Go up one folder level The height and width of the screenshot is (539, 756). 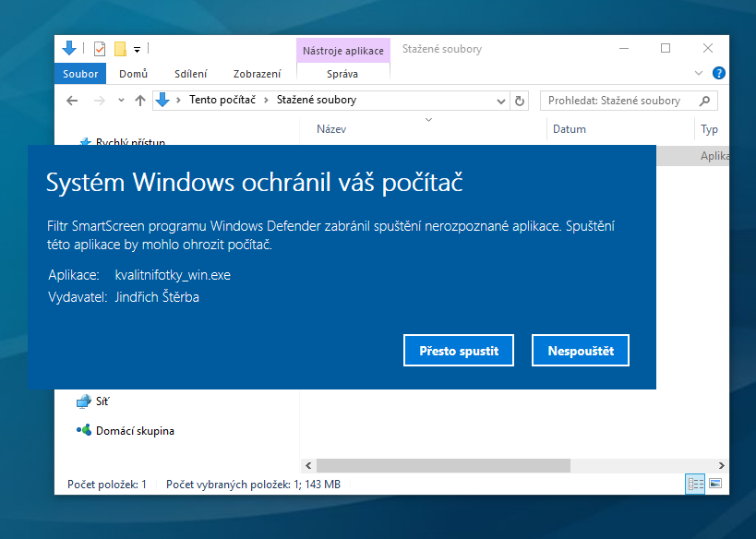coord(139,101)
